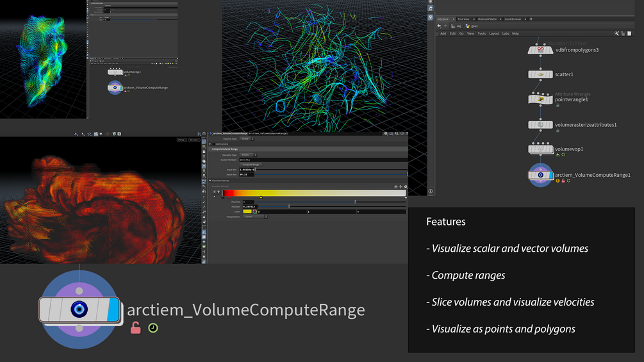Click the viewport info icon near the scrollbar
The image size is (644, 362).
click(431, 192)
